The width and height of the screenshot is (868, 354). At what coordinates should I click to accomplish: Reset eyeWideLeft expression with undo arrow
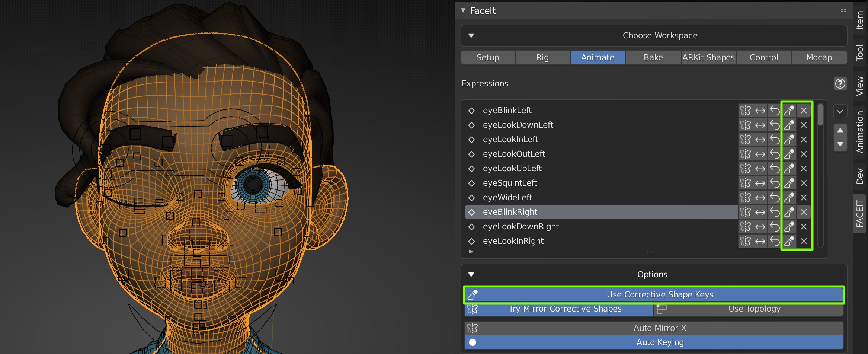click(774, 198)
